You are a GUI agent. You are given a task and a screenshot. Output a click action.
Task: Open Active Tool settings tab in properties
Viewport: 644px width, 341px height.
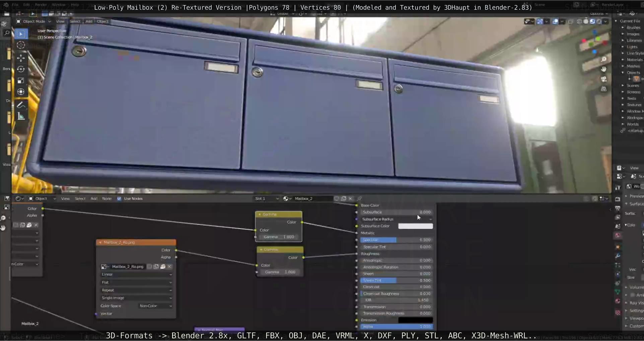pyautogui.click(x=618, y=187)
